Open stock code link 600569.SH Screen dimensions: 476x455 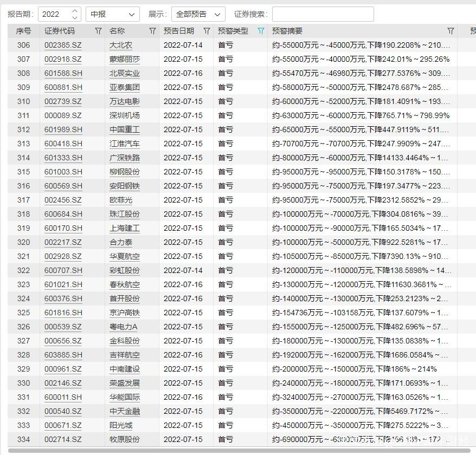(x=63, y=186)
